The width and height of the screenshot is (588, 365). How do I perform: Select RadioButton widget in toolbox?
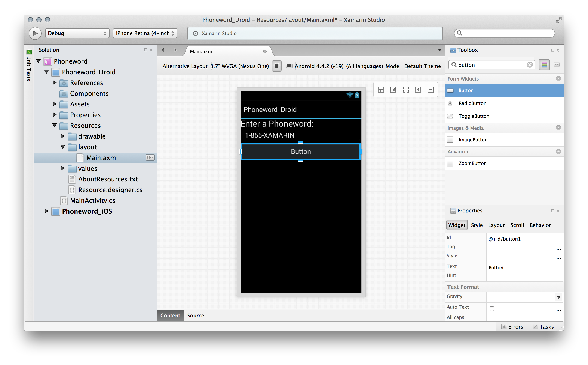coord(472,103)
